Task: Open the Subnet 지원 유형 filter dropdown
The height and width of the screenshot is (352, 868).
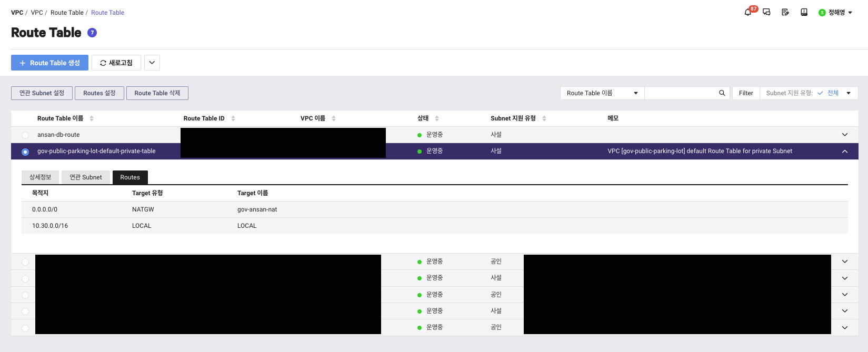Action: pyautogui.click(x=809, y=93)
